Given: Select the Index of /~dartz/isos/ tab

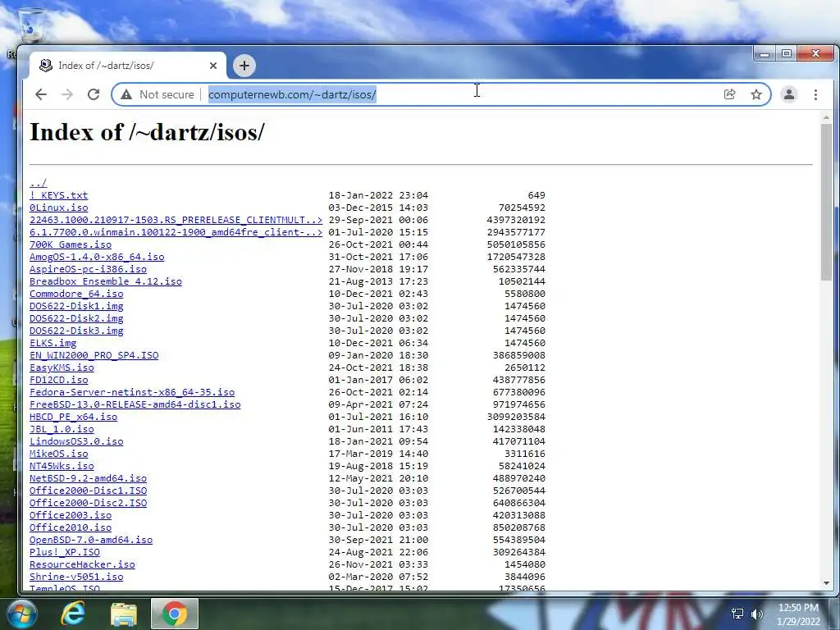Looking at the screenshot, I should (127, 66).
